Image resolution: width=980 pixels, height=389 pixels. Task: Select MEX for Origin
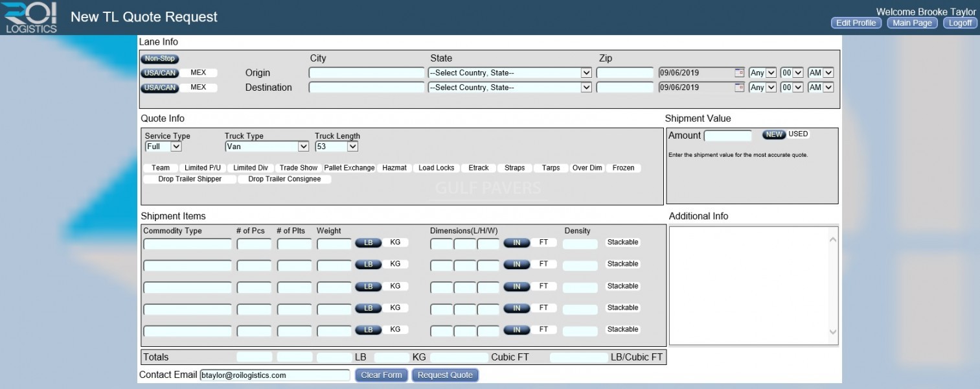click(198, 73)
